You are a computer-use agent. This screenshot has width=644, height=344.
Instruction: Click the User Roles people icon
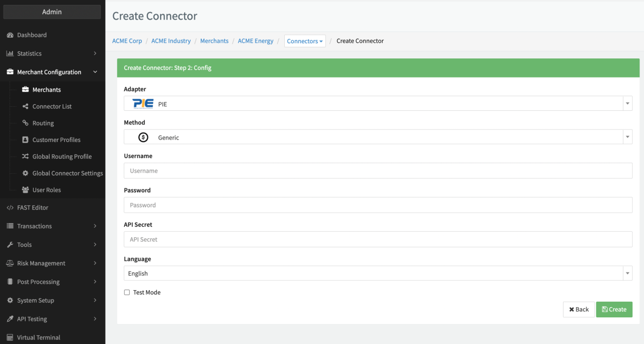[x=26, y=190]
